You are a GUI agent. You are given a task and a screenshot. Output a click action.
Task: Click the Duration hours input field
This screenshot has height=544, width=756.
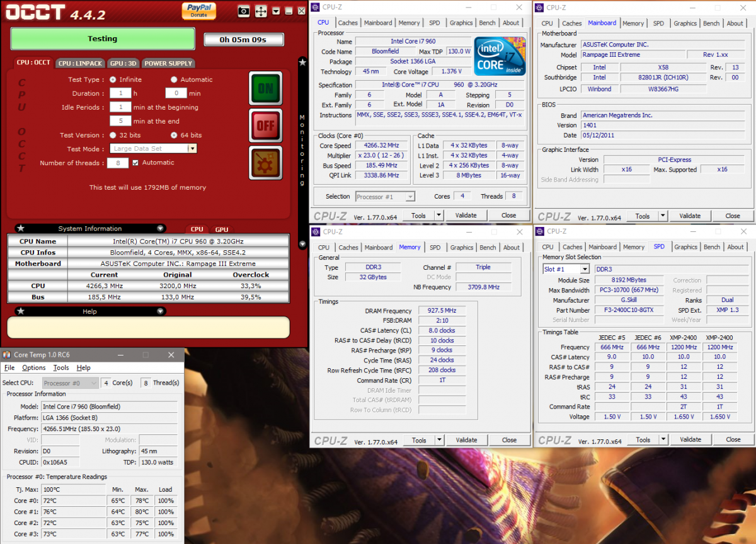[120, 93]
